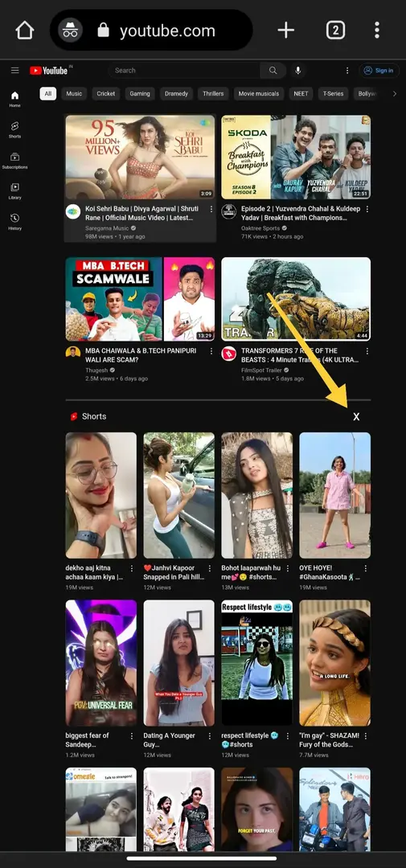Image resolution: width=406 pixels, height=868 pixels.
Task: Start voice search with microphone icon
Action: (298, 70)
